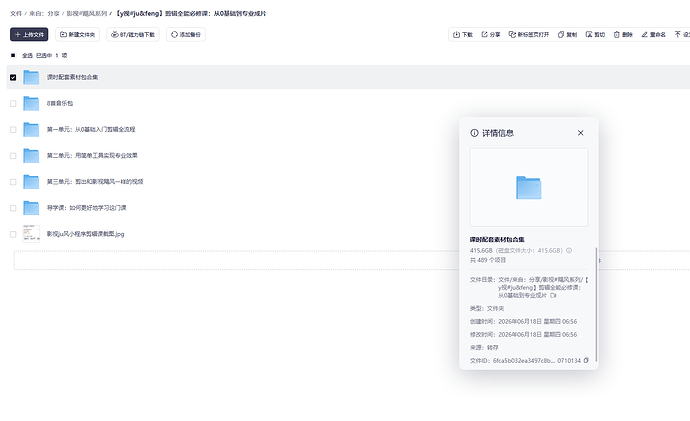Check the 第二单元 folder checkbox

(13, 156)
